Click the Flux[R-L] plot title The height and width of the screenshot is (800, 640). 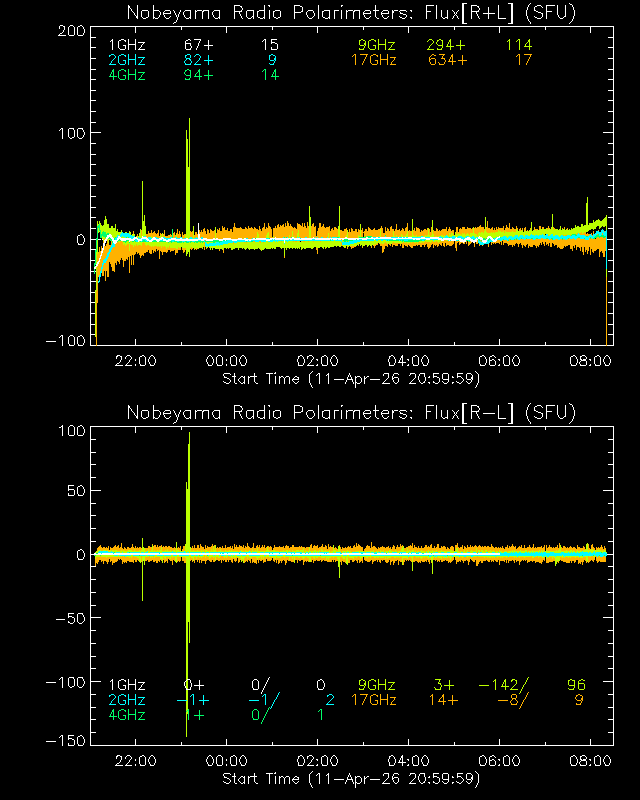point(351,412)
